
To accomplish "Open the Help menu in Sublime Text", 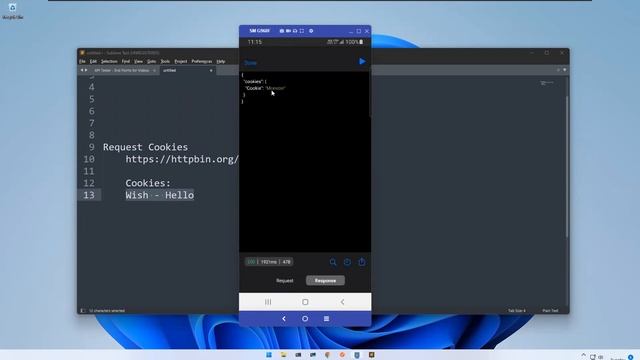I will pyautogui.click(x=221, y=61).
